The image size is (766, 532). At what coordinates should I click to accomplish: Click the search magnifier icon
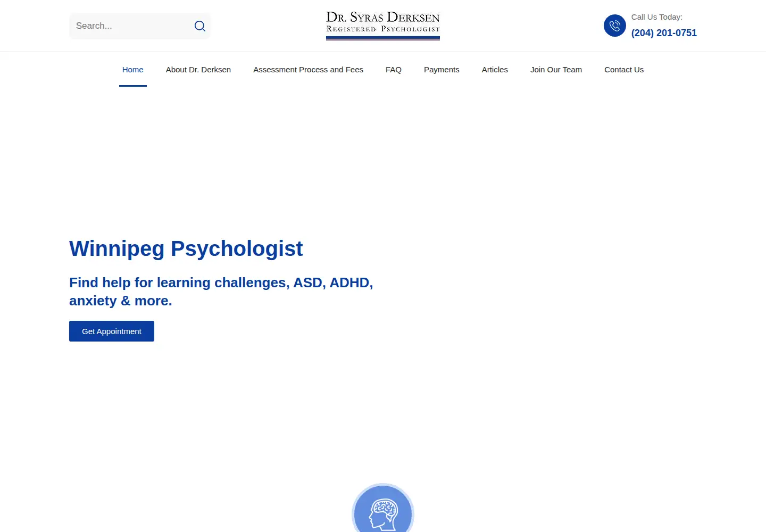click(200, 26)
